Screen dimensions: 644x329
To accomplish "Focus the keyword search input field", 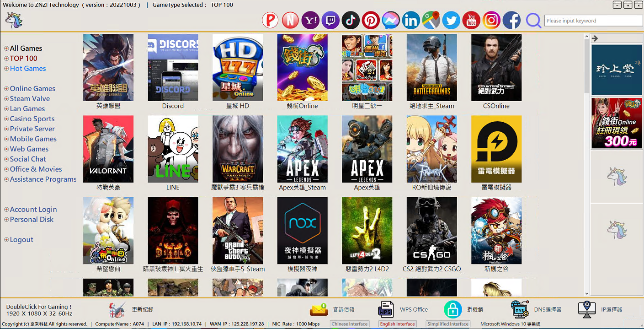I will [x=593, y=21].
